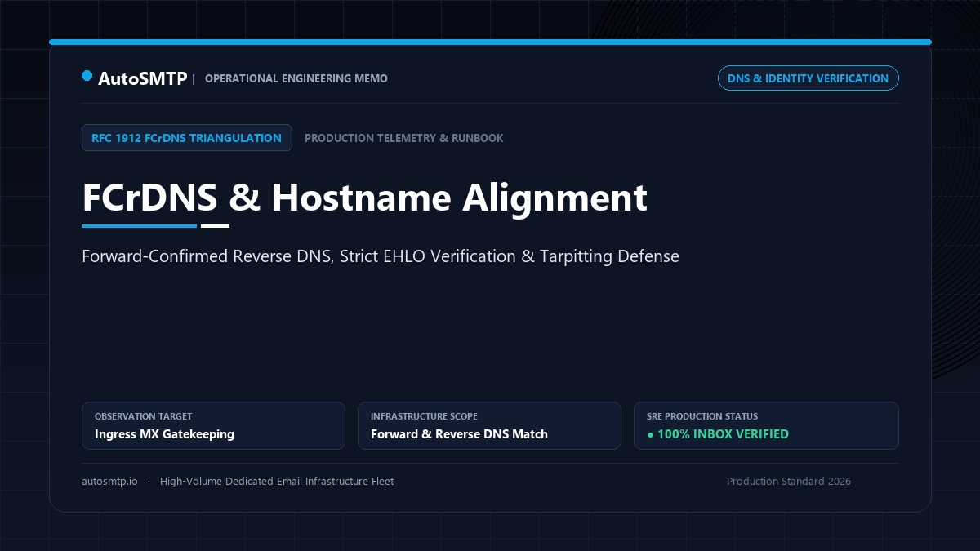Click 'Forward & Reverse DNS Match' value

tap(459, 434)
